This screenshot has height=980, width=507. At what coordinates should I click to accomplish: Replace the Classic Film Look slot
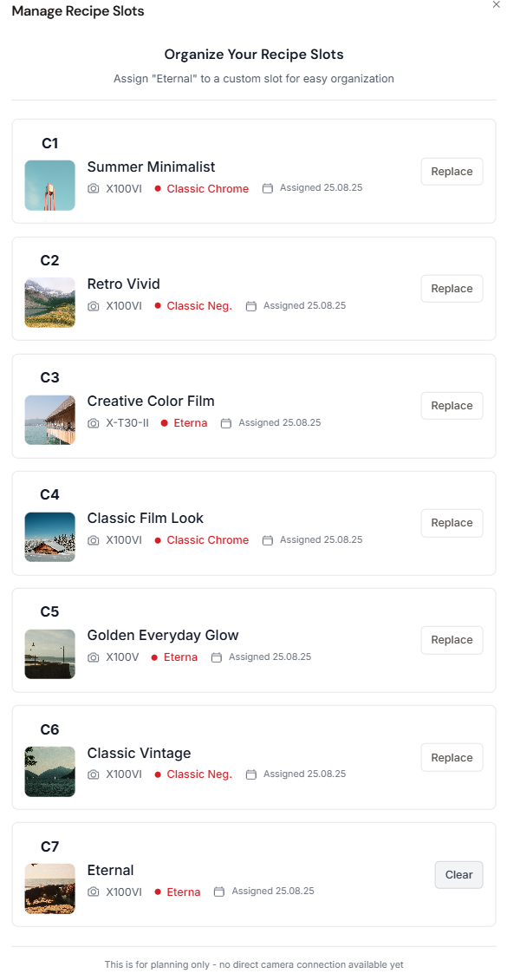[x=452, y=523]
